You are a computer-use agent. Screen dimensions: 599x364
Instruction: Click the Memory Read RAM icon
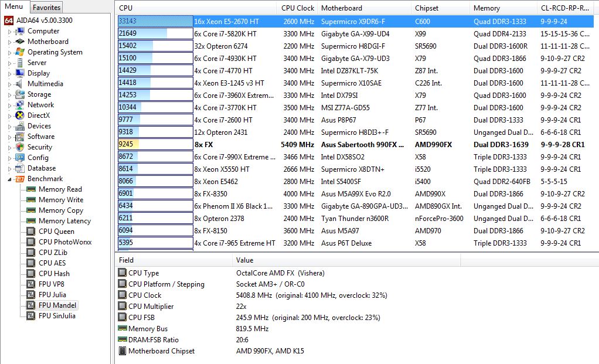click(31, 189)
